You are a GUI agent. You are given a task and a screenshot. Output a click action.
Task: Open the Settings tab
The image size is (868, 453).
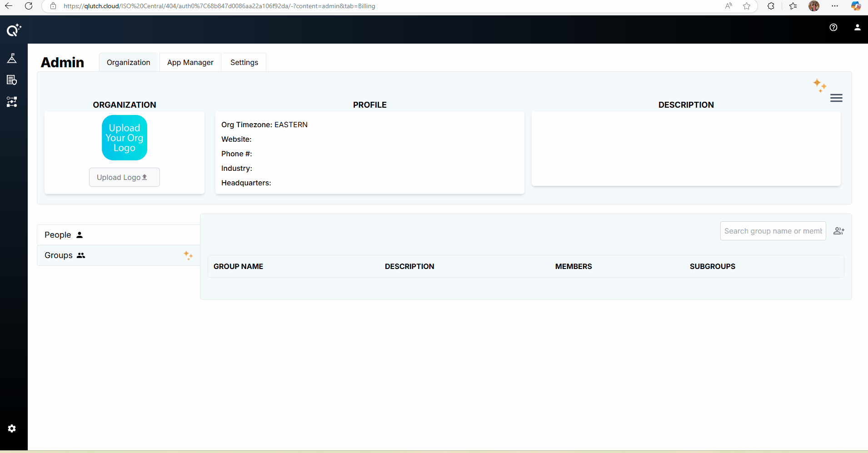[244, 62]
